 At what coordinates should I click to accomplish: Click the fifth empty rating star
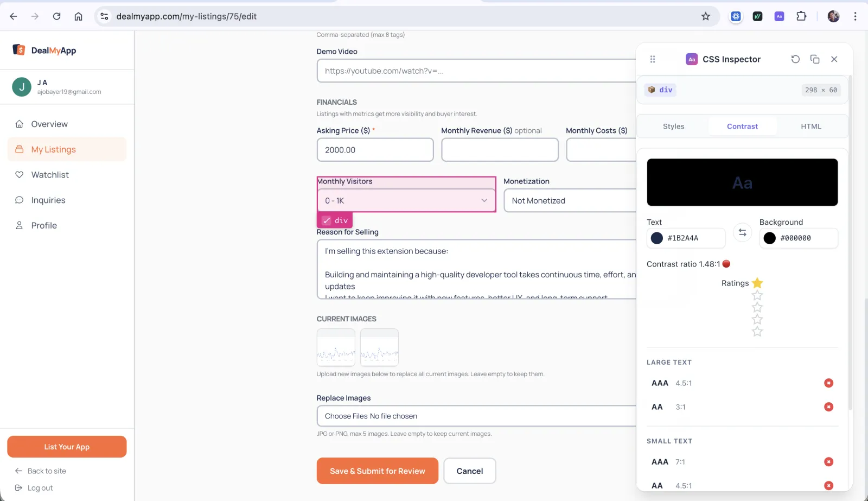click(757, 331)
